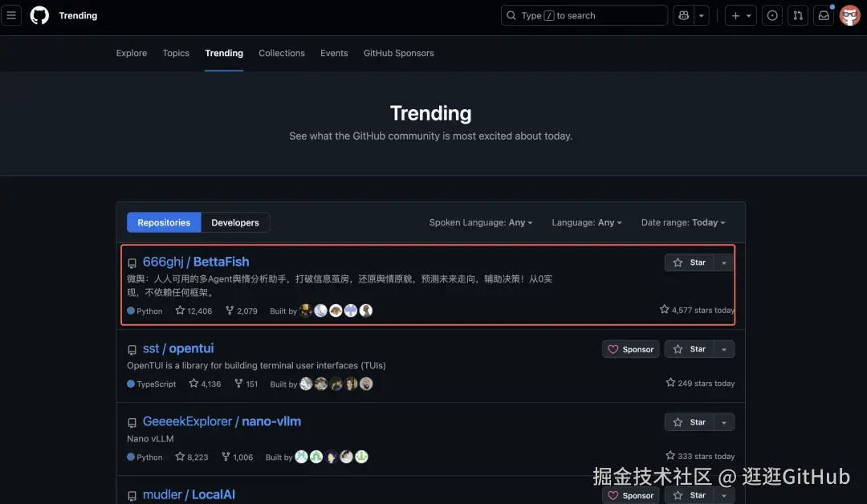Viewport: 867px width, 504px height.
Task: Click the repo icon beside opentui title
Action: tap(132, 350)
